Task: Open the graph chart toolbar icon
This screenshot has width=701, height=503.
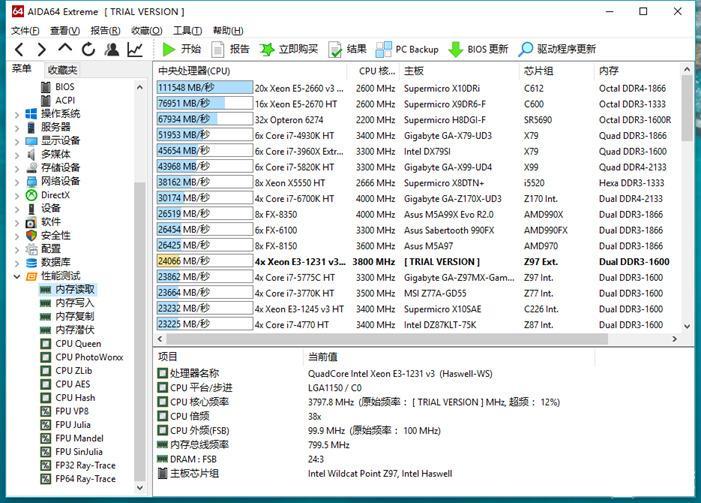Action: tap(135, 49)
